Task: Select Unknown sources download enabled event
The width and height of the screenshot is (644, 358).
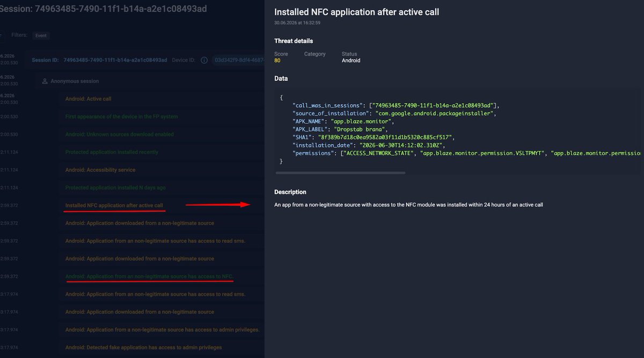Action: click(119, 134)
